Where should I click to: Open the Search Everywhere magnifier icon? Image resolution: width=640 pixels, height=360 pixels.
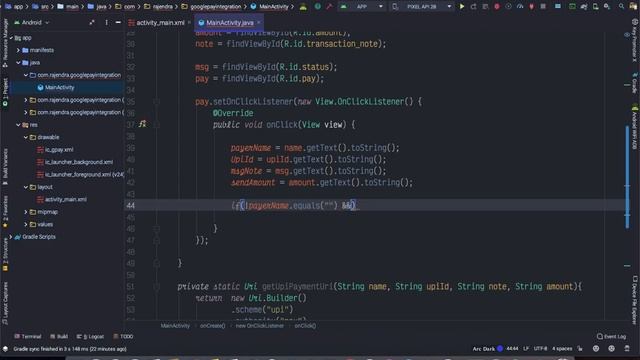coord(621,7)
